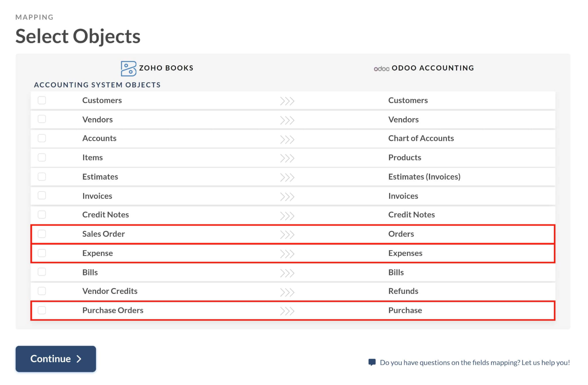Check the Expense row checkbox
This screenshot has height=385, width=588.
[42, 253]
